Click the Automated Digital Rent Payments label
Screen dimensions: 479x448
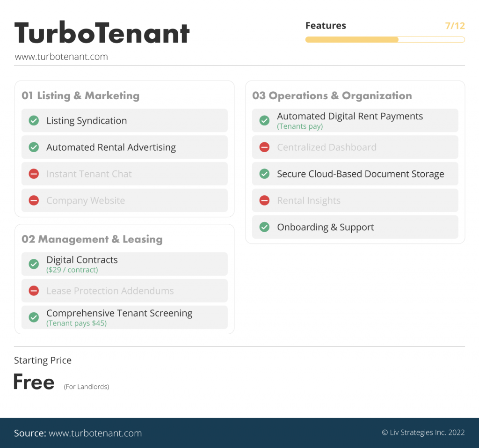(x=350, y=116)
